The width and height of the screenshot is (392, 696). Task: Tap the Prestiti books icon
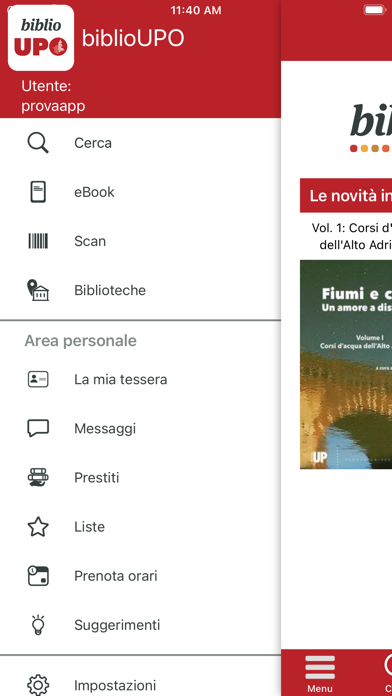(38, 478)
